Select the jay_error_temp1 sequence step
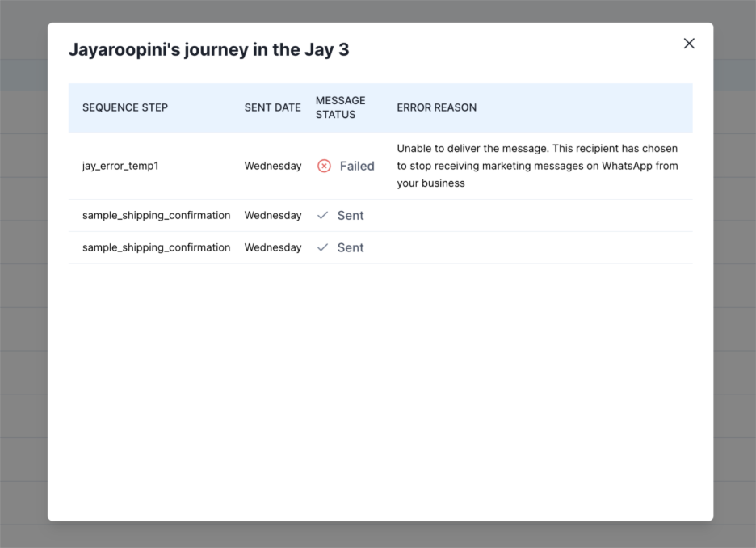The width and height of the screenshot is (756, 548). [120, 166]
